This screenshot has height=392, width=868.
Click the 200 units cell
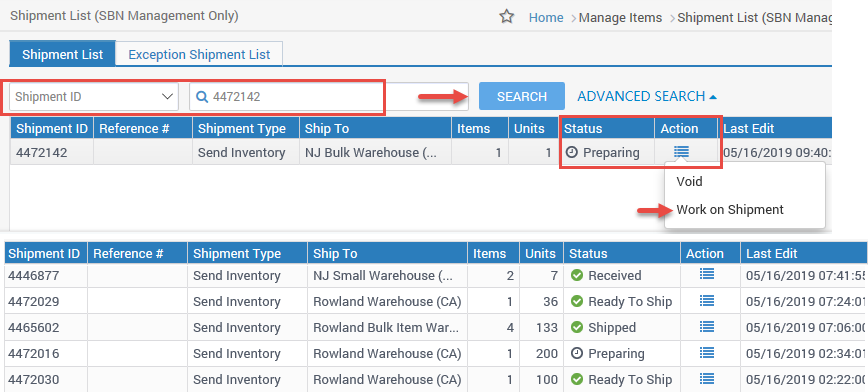541,353
